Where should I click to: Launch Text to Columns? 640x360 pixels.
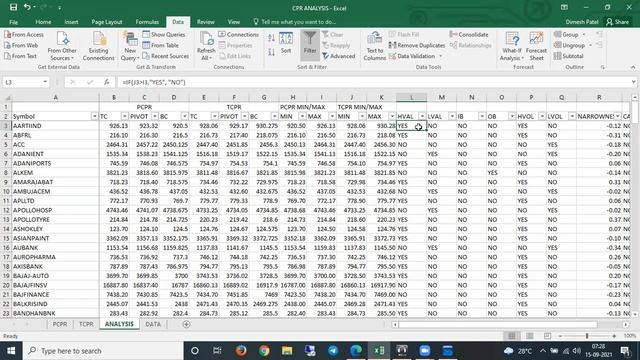click(x=374, y=46)
